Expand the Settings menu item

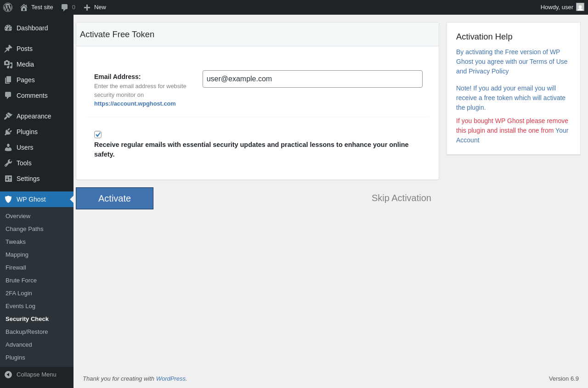coord(28,179)
